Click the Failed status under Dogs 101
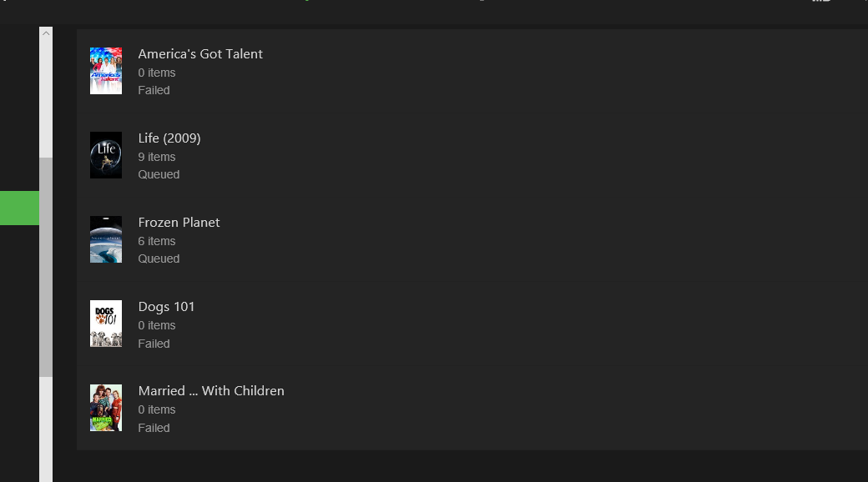The width and height of the screenshot is (868, 482). 154,344
